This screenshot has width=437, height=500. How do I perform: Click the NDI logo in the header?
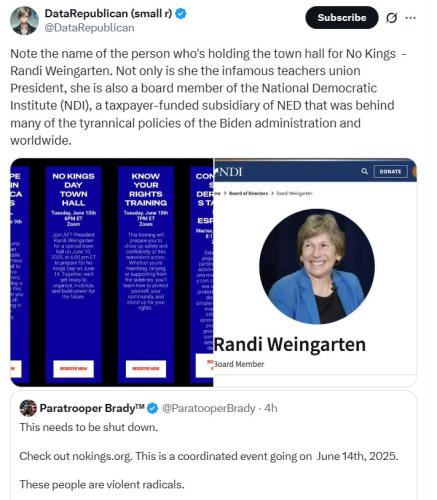[x=230, y=172]
